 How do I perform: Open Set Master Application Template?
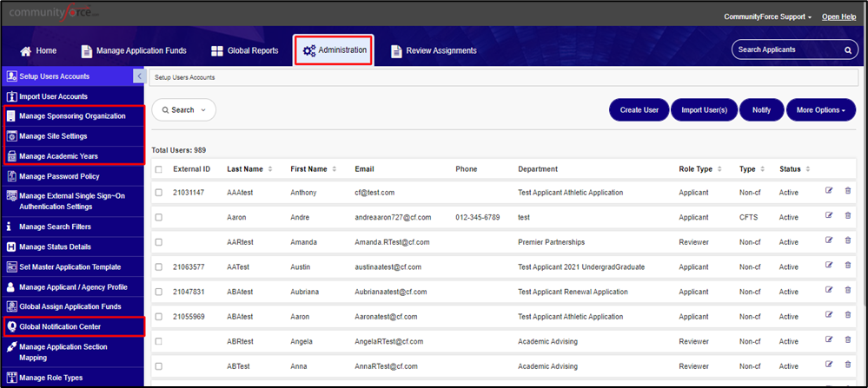70,267
